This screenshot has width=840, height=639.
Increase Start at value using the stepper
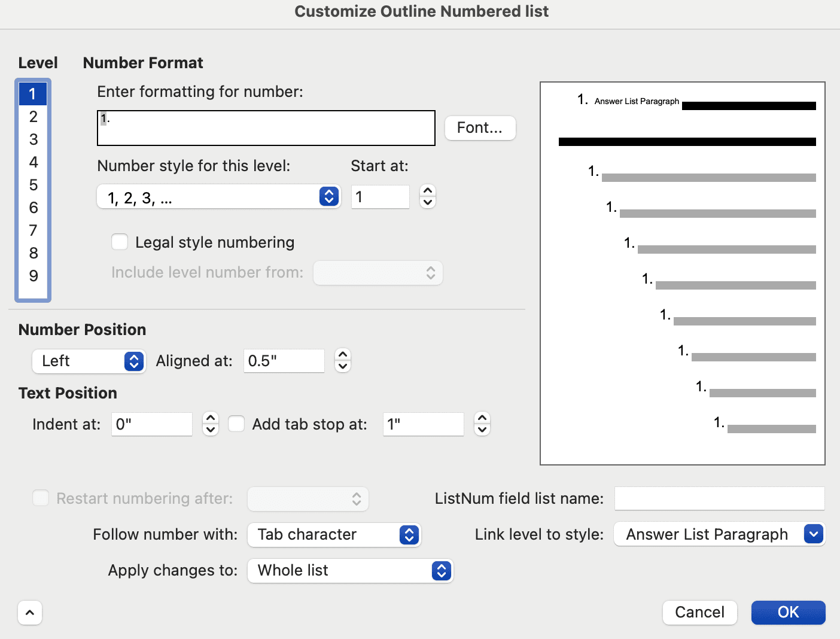427,191
